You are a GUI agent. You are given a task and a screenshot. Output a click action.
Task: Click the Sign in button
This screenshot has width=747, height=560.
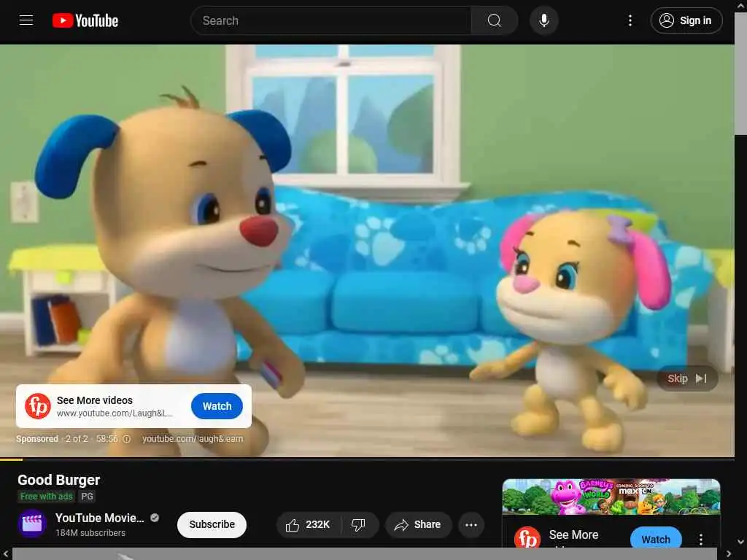(686, 20)
